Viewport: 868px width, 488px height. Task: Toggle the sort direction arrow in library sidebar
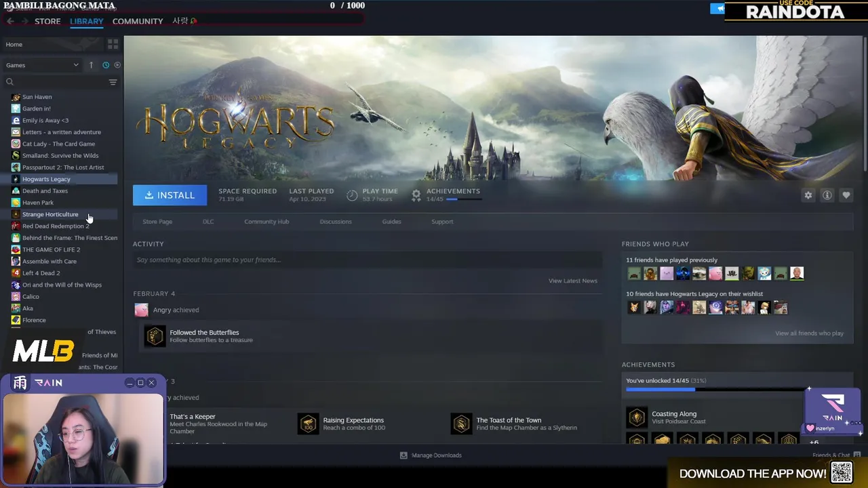pos(91,65)
